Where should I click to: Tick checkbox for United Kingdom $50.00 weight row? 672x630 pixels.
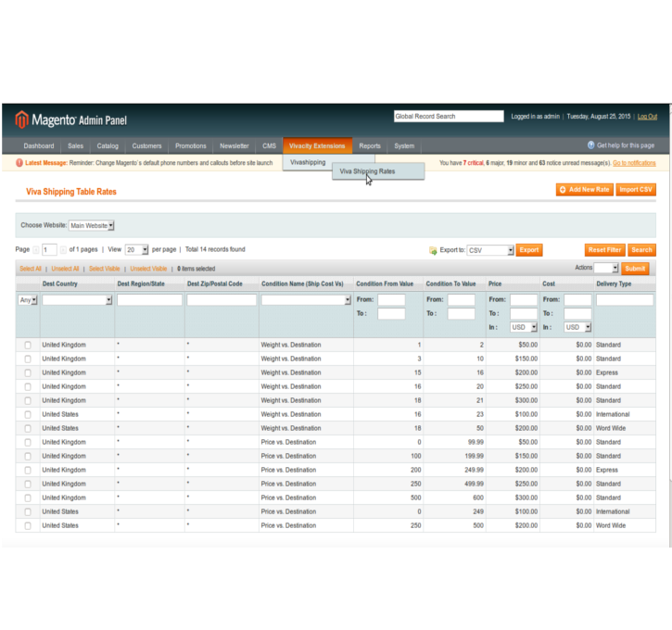coord(28,345)
